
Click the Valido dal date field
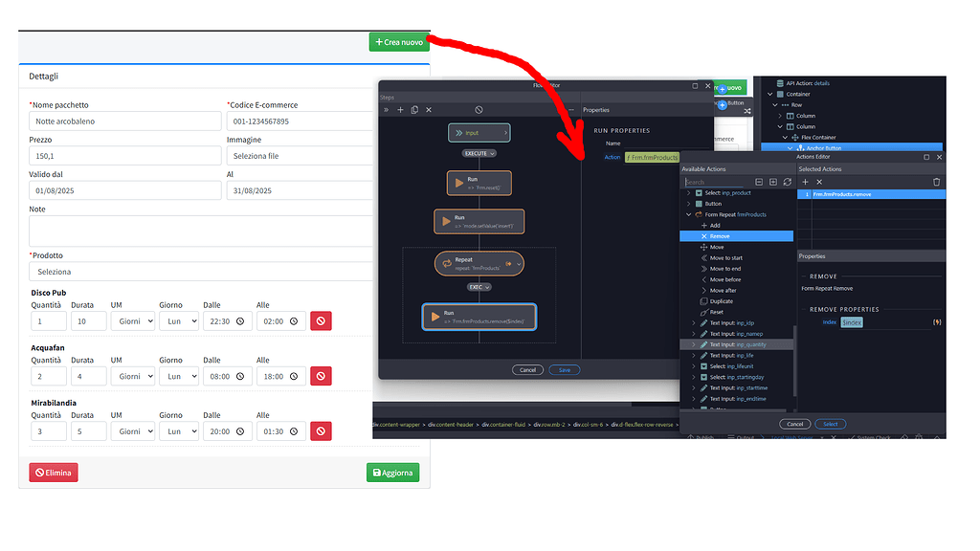tap(125, 190)
